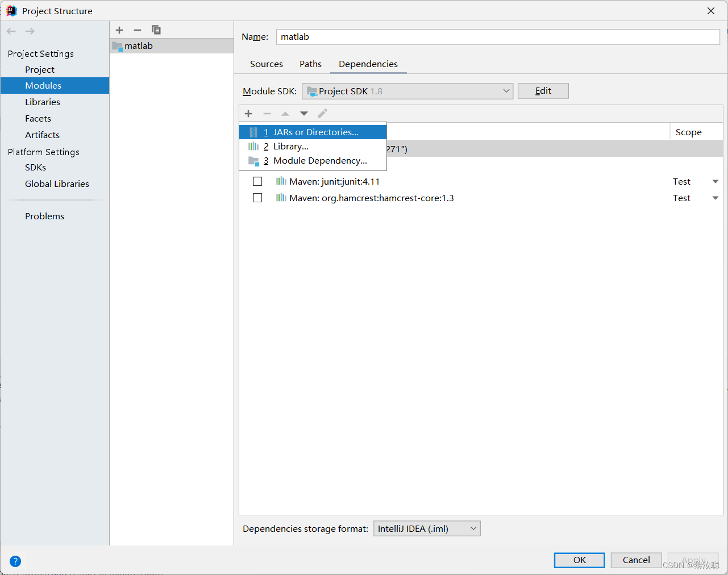
Task: Move dependency up arrow
Action: 285,114
